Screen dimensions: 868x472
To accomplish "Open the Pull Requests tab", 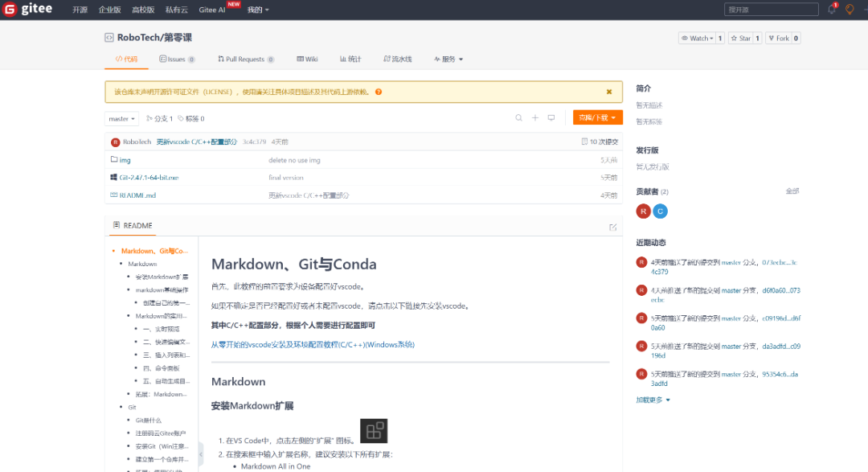I will 245,60.
